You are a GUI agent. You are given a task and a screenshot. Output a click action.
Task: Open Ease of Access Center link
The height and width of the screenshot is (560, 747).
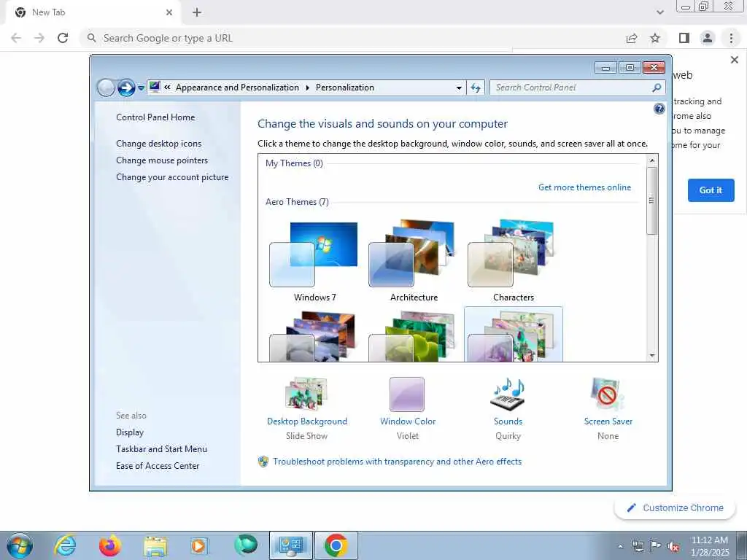[158, 466]
